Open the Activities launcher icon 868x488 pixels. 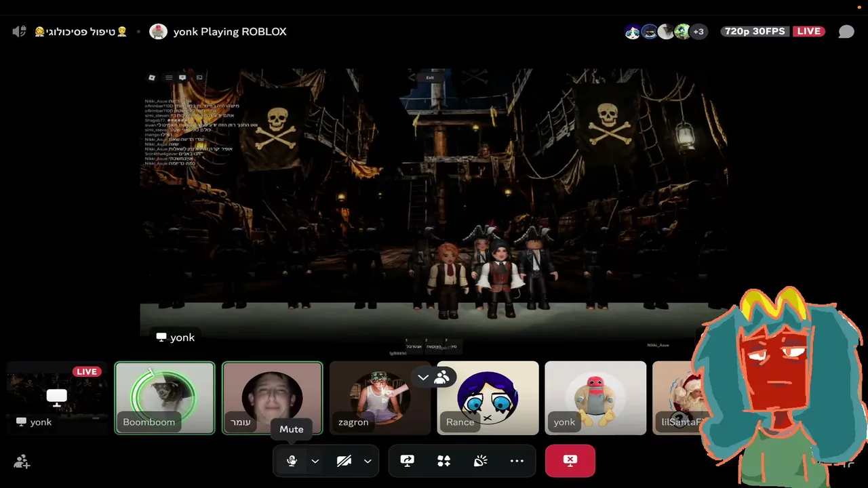pyautogui.click(x=443, y=461)
